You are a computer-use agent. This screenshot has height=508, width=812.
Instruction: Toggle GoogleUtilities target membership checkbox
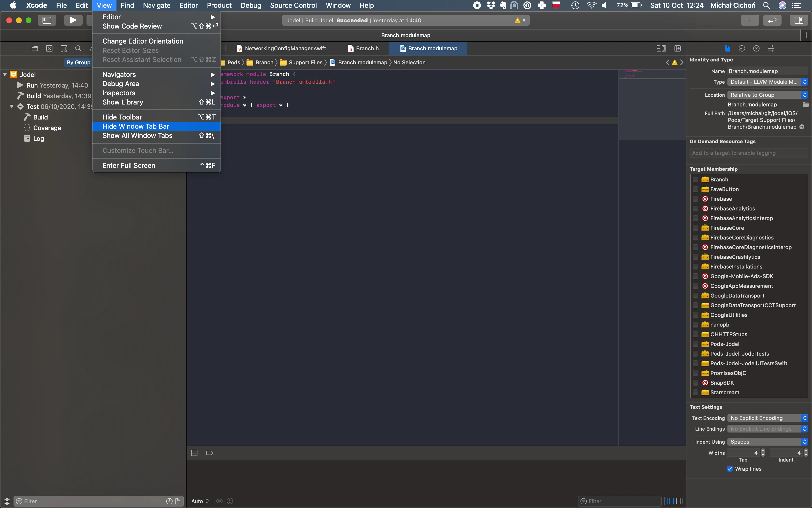pos(696,315)
